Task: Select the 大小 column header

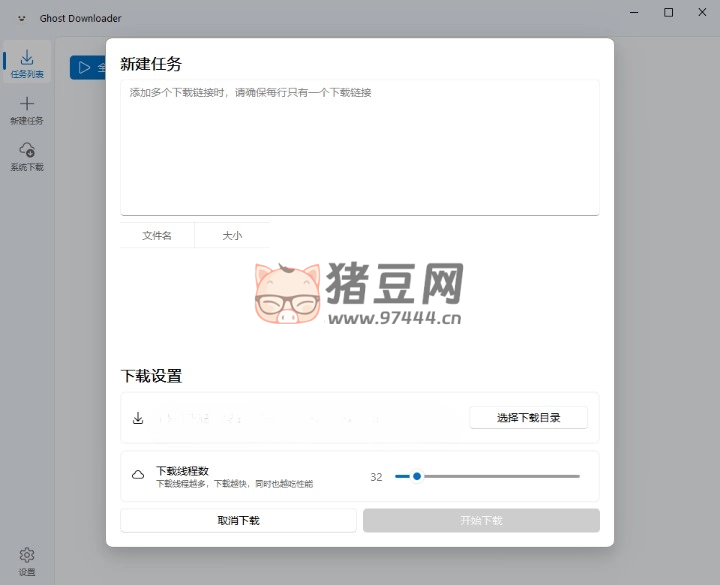Action: point(232,236)
